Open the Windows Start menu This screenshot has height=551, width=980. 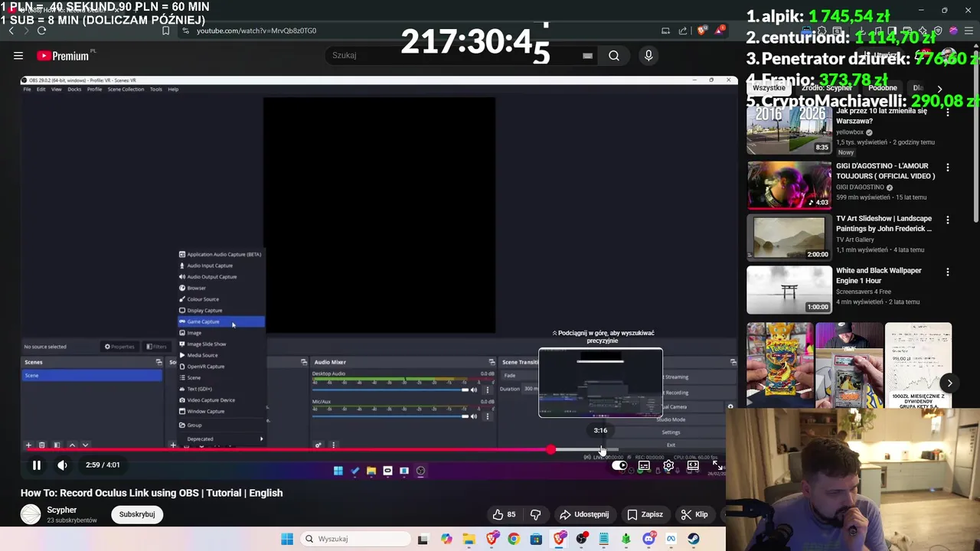click(287, 539)
